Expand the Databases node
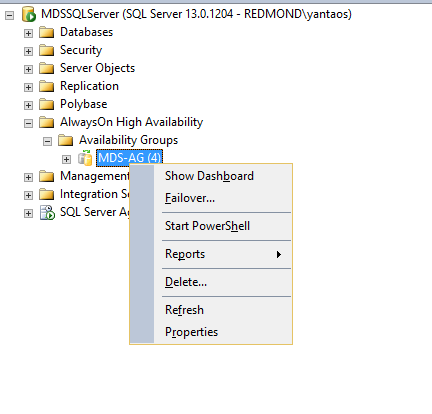 (x=28, y=33)
